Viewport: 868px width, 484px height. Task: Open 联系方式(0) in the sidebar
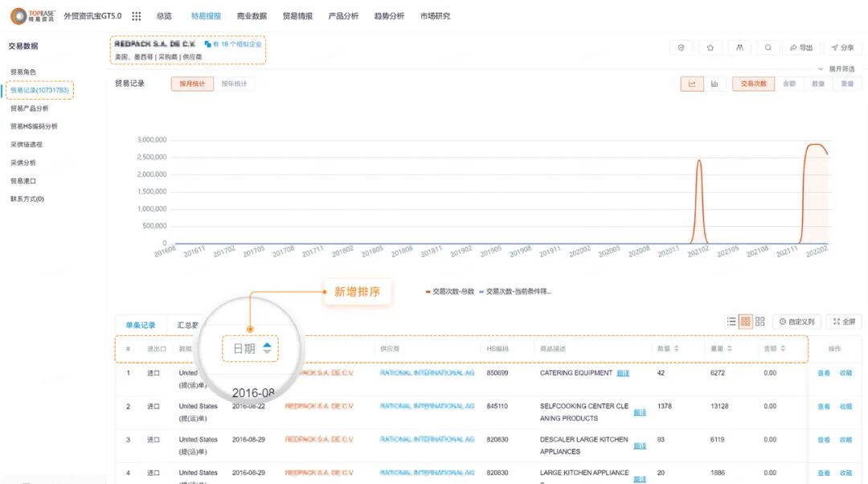pyautogui.click(x=27, y=199)
